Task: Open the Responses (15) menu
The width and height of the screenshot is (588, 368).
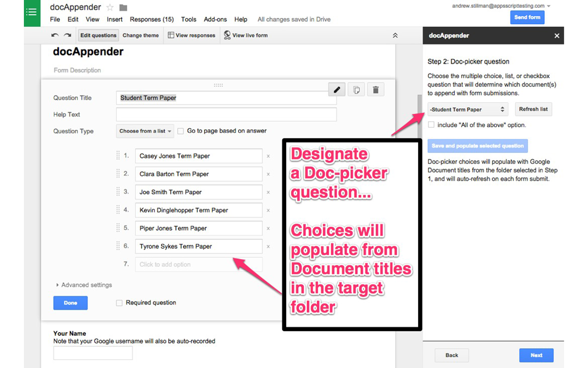Action: [152, 19]
